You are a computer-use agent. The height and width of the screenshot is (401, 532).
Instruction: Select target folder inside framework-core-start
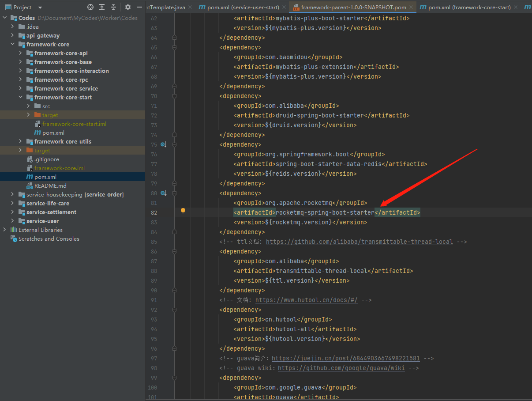[50, 115]
